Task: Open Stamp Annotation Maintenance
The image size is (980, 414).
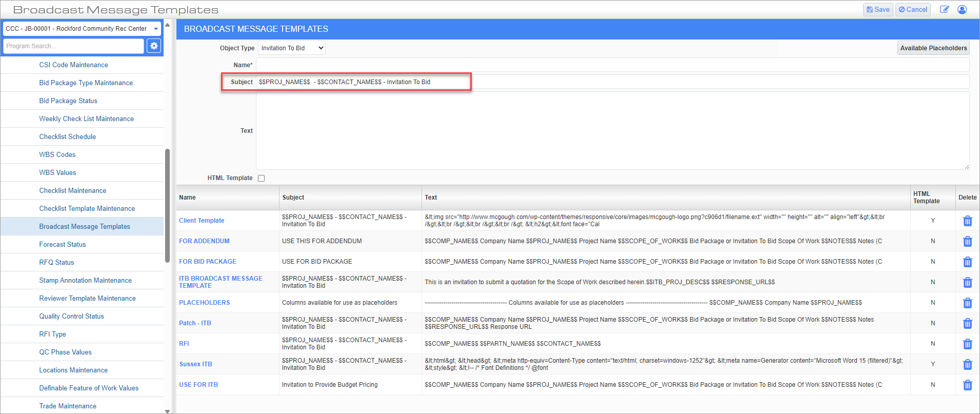Action: [x=85, y=280]
